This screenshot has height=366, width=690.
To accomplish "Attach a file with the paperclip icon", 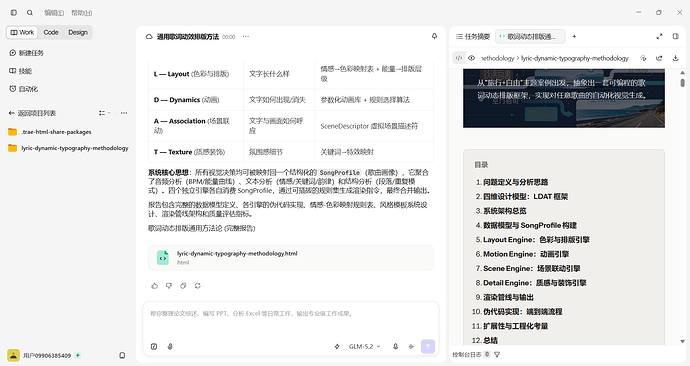I will tap(170, 347).
